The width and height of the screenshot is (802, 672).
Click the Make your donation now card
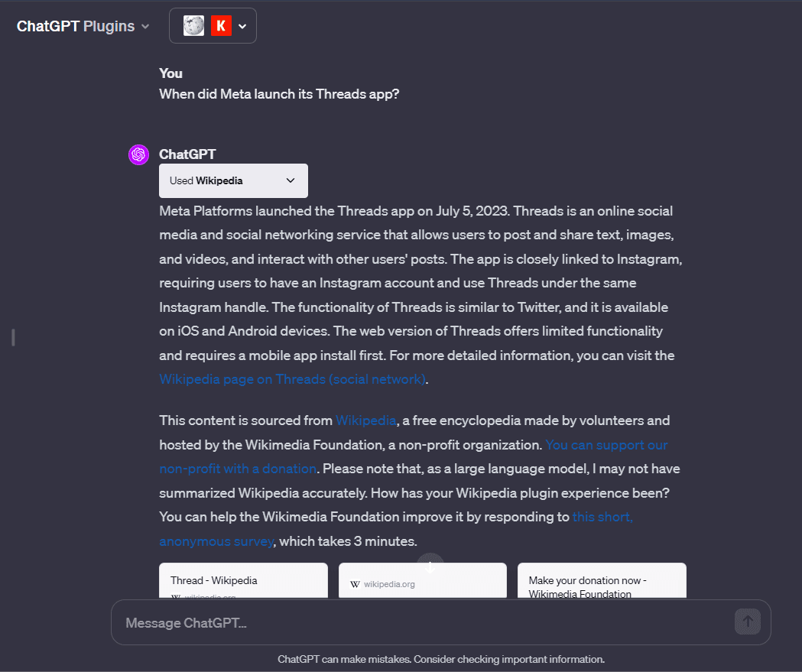coord(601,584)
